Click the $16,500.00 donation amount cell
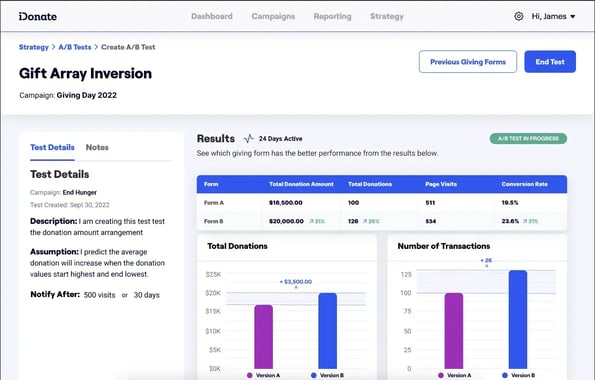 coord(286,203)
